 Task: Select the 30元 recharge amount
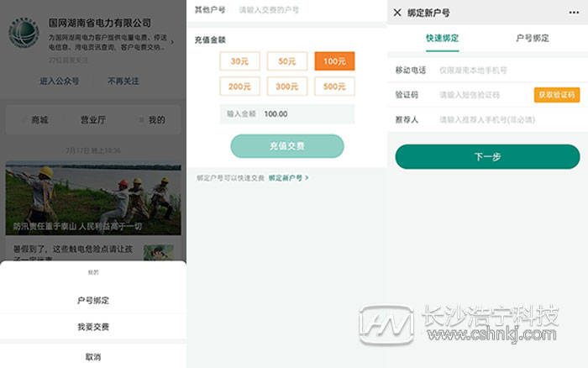[x=239, y=61]
